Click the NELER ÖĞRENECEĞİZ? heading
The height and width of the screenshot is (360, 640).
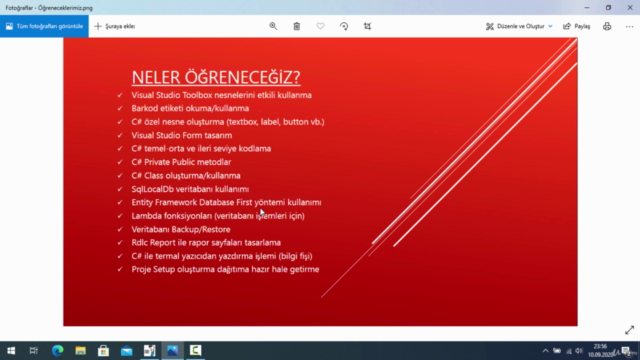point(216,77)
